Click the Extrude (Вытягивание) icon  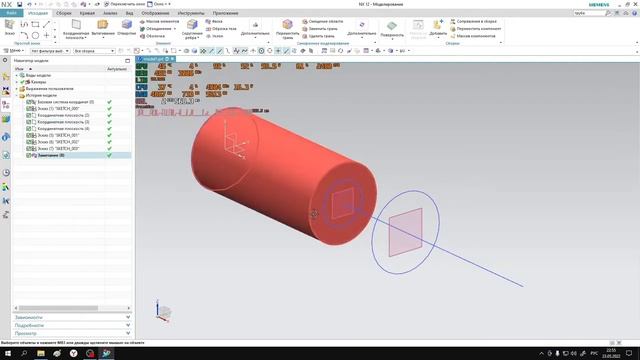pyautogui.click(x=102, y=24)
